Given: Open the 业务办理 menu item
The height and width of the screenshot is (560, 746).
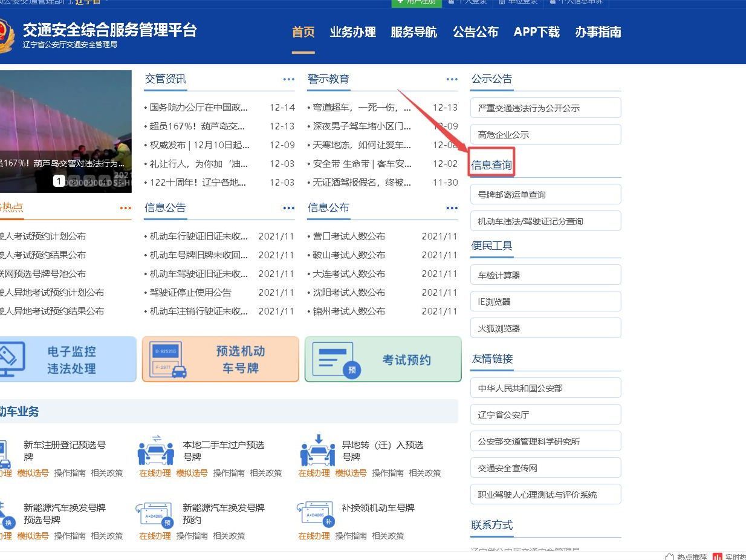Looking at the screenshot, I should point(354,33).
